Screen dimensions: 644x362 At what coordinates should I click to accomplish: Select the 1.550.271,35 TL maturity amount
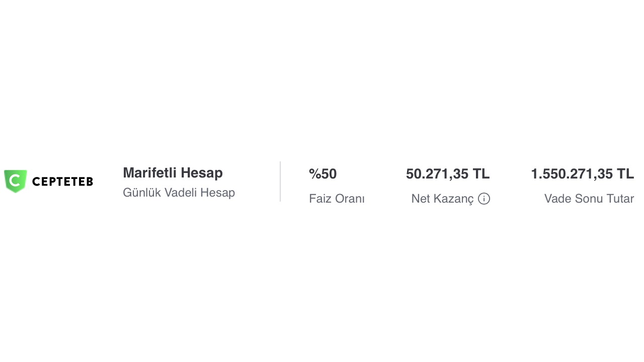tap(582, 174)
